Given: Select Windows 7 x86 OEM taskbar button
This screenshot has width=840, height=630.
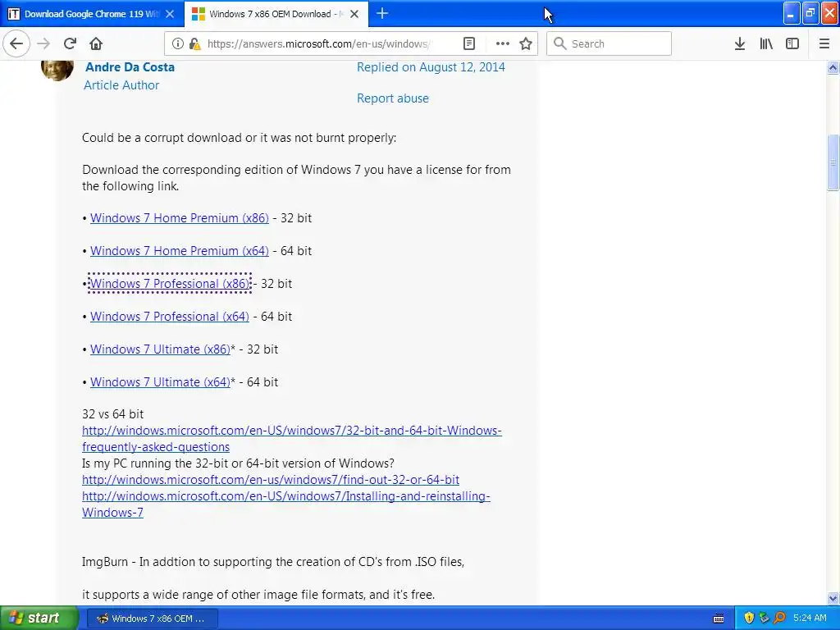Looking at the screenshot, I should point(152,619).
